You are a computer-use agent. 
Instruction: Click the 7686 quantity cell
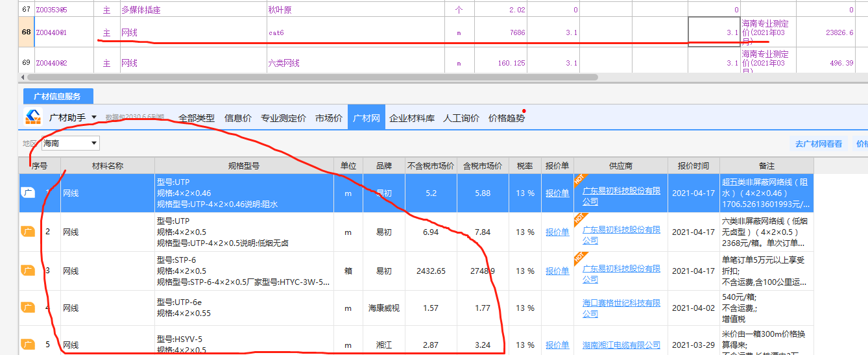(501, 32)
